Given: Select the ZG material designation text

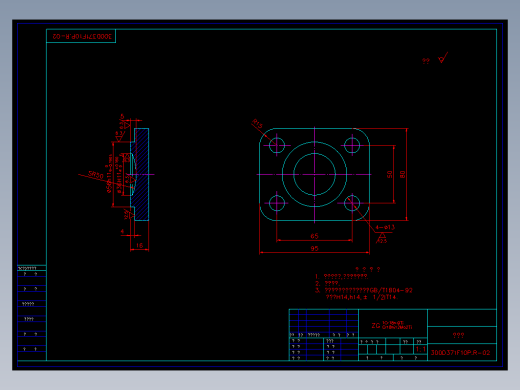Looking at the screenshot, I should click(x=392, y=325).
